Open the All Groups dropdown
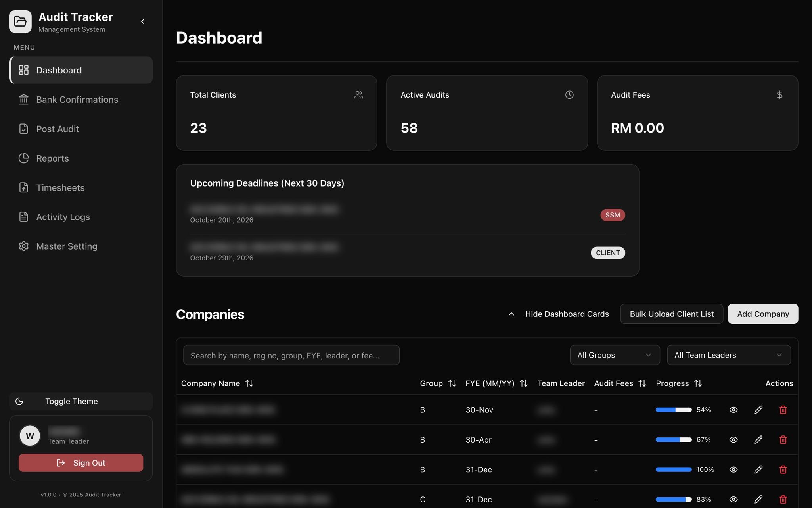Screen dimensions: 812x508 615,355
